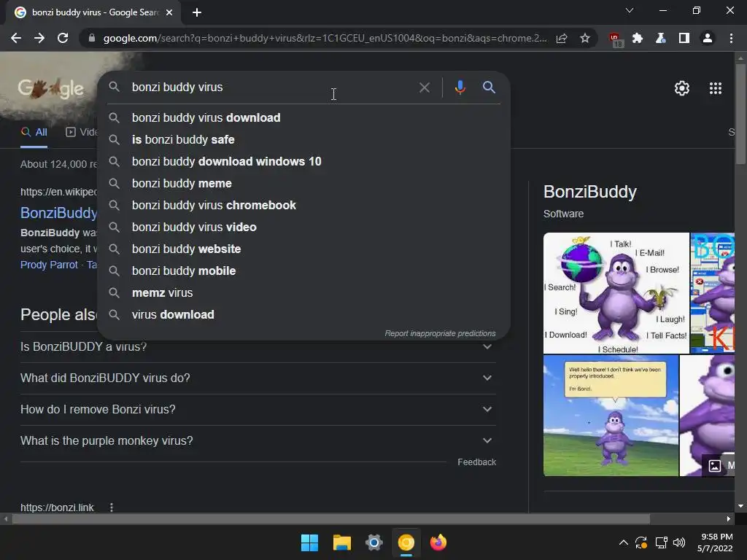
Task: Select the 'virus download' suggestion
Action: [303, 315]
